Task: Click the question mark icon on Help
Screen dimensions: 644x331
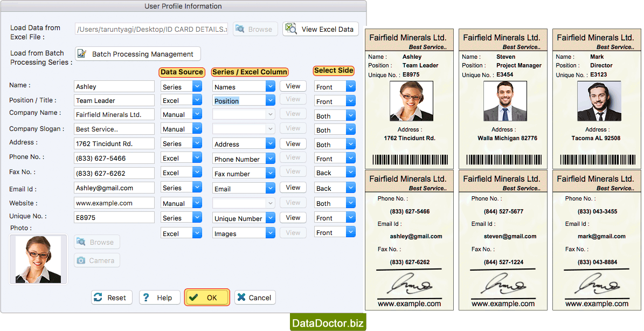Action: point(146,298)
